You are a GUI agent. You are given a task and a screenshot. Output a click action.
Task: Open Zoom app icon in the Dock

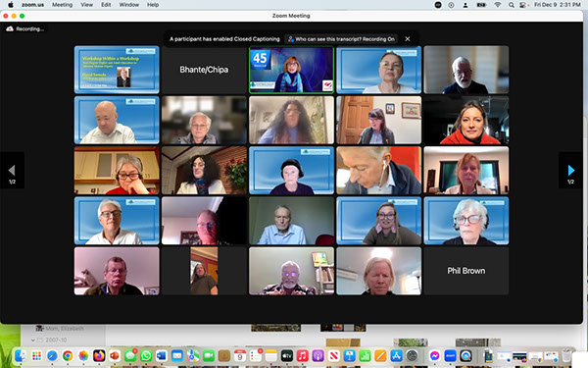click(x=450, y=355)
